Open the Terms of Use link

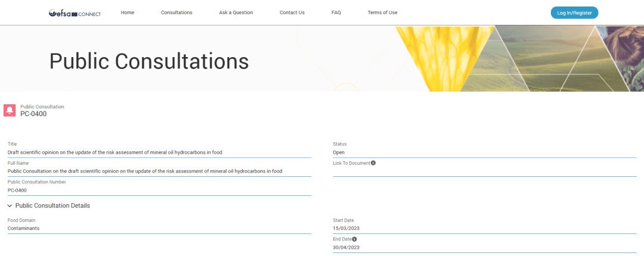coord(382,13)
